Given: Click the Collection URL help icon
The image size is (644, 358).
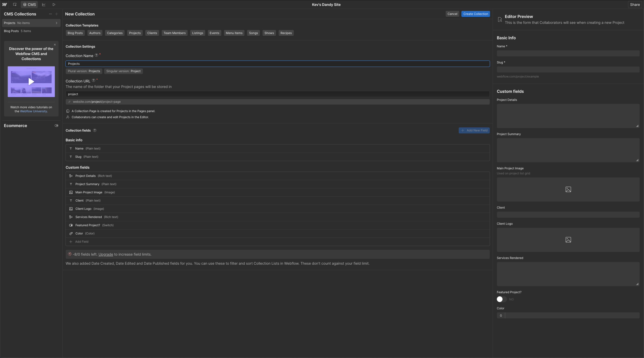Looking at the screenshot, I should (93, 80).
